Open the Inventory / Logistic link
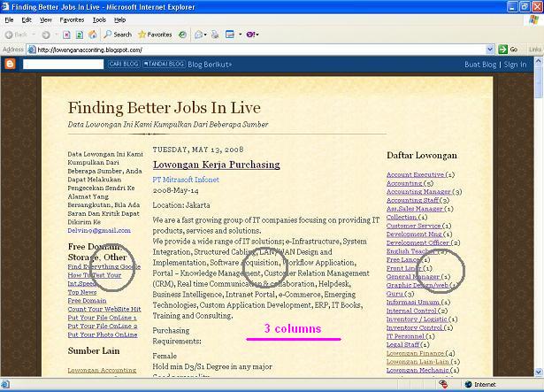Viewport: 544px width, 392px height. click(417, 319)
